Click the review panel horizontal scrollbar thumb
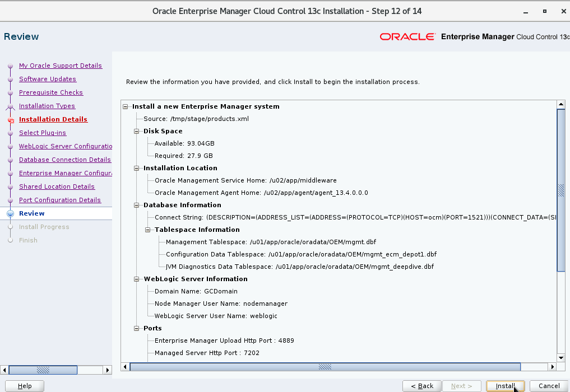The height and width of the screenshot is (392, 570). [x=325, y=367]
